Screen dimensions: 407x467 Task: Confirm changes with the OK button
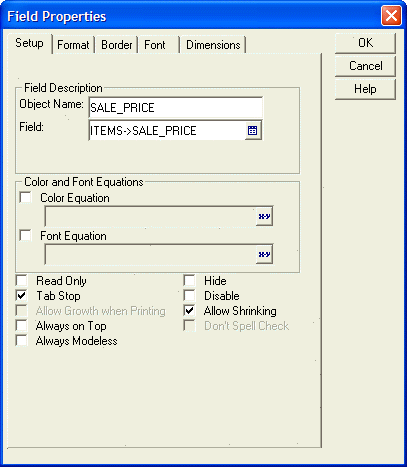[x=365, y=43]
